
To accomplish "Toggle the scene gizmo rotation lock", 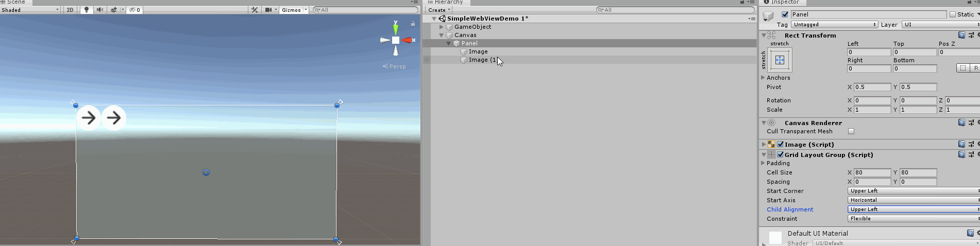I will [413, 23].
